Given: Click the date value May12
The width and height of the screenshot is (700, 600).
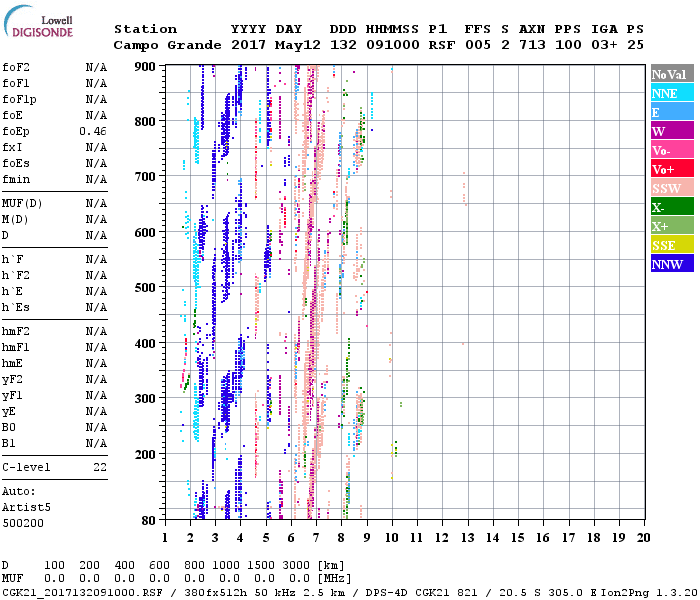Looking at the screenshot, I should [x=298, y=45].
